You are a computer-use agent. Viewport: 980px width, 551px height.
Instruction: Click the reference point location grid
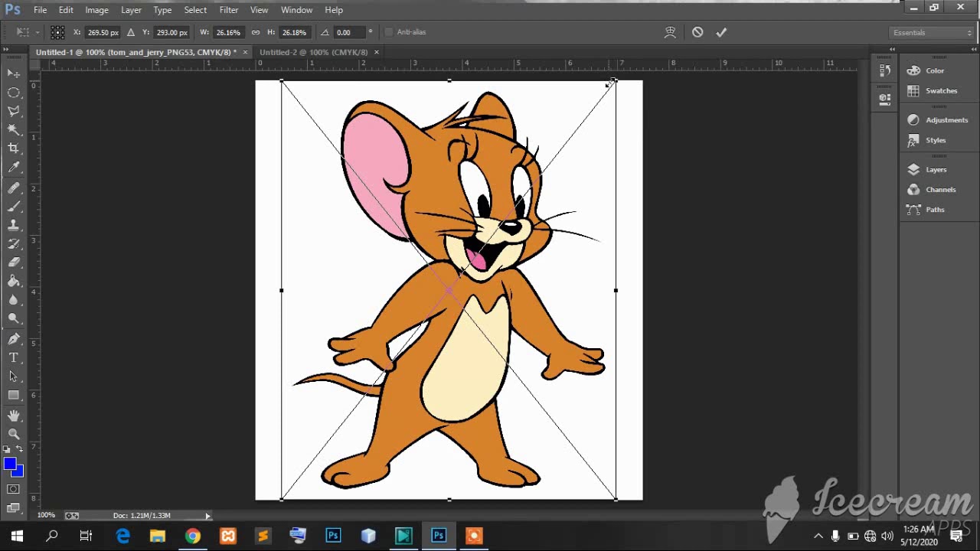(x=57, y=32)
